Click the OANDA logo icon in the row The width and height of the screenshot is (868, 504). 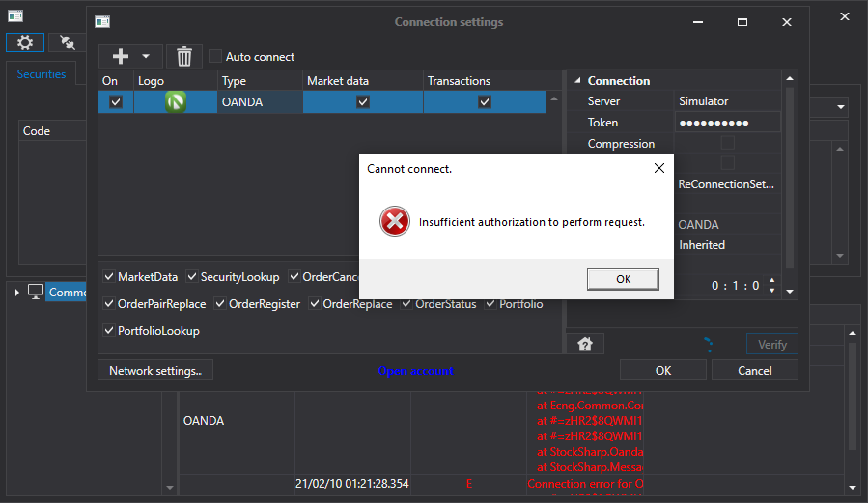(175, 101)
